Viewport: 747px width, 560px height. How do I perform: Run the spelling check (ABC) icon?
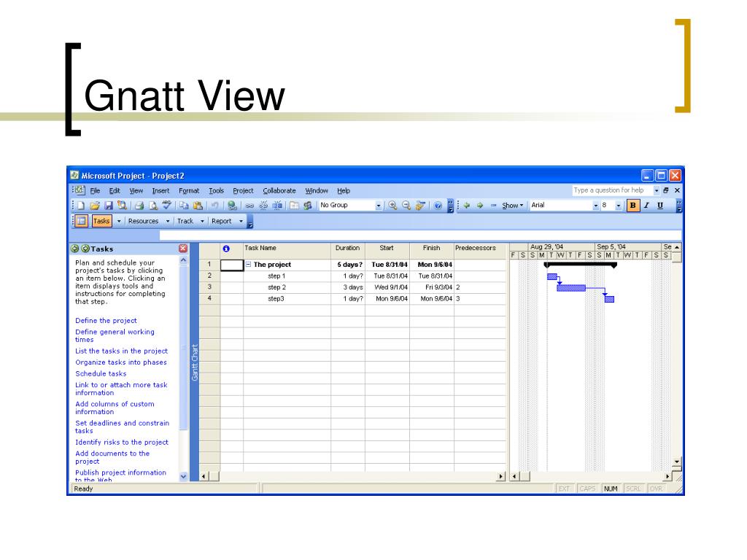167,205
